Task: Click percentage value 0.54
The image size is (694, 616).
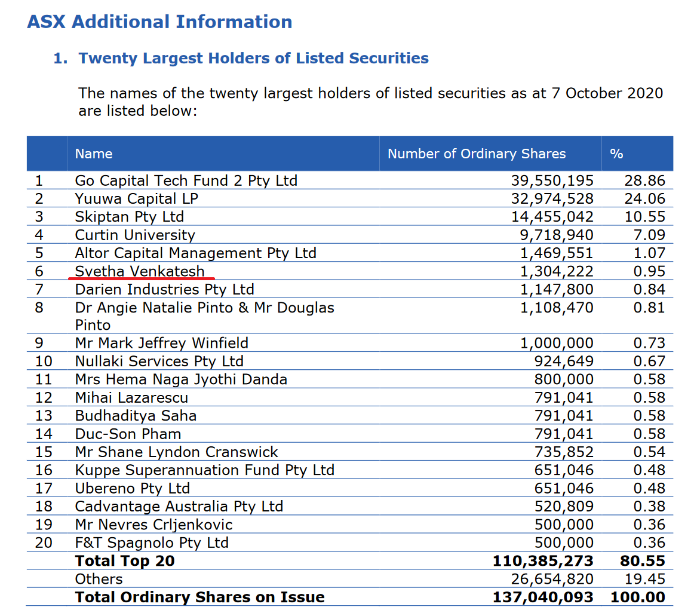Action: [x=649, y=452]
